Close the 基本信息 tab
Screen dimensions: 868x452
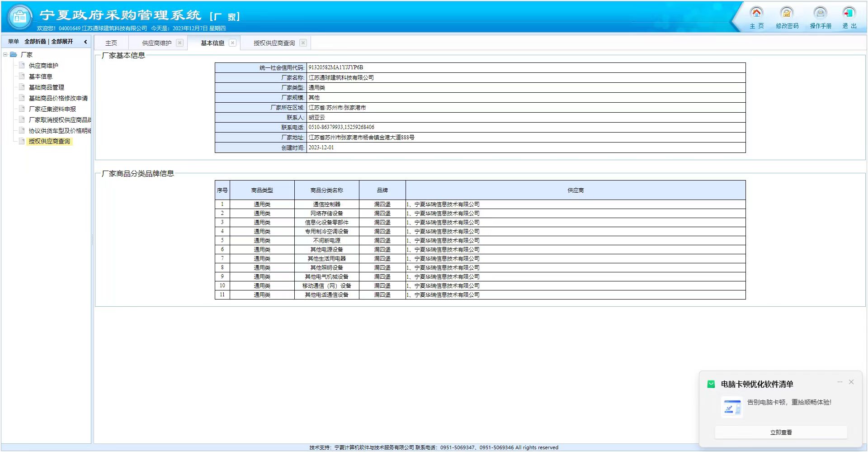tap(232, 43)
